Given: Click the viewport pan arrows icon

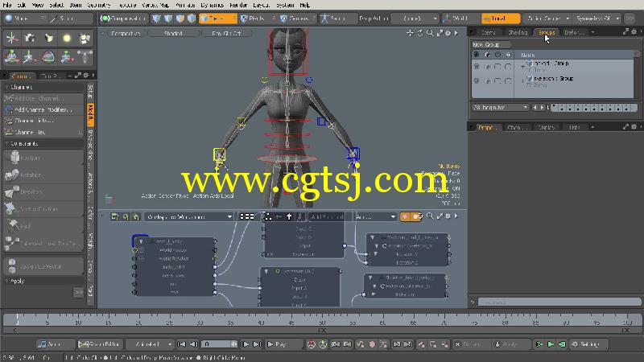Looking at the screenshot, I should 410,33.
